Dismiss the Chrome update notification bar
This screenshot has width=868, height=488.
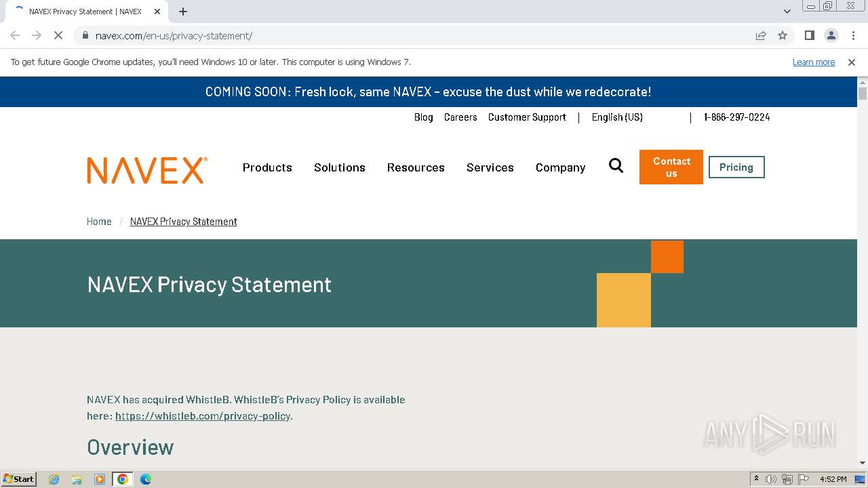852,62
